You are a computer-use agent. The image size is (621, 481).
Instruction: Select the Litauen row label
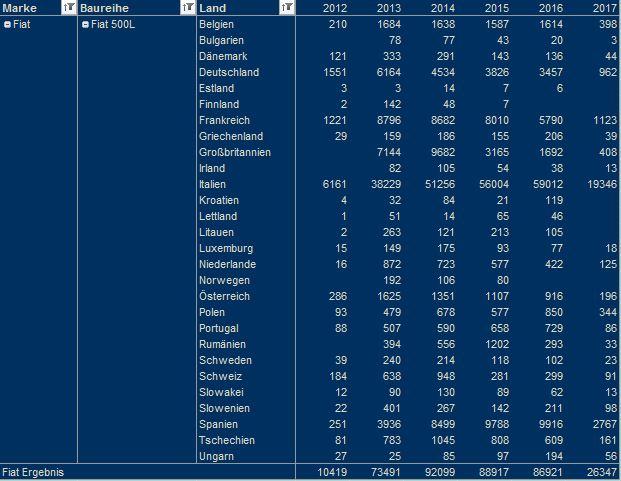(216, 232)
